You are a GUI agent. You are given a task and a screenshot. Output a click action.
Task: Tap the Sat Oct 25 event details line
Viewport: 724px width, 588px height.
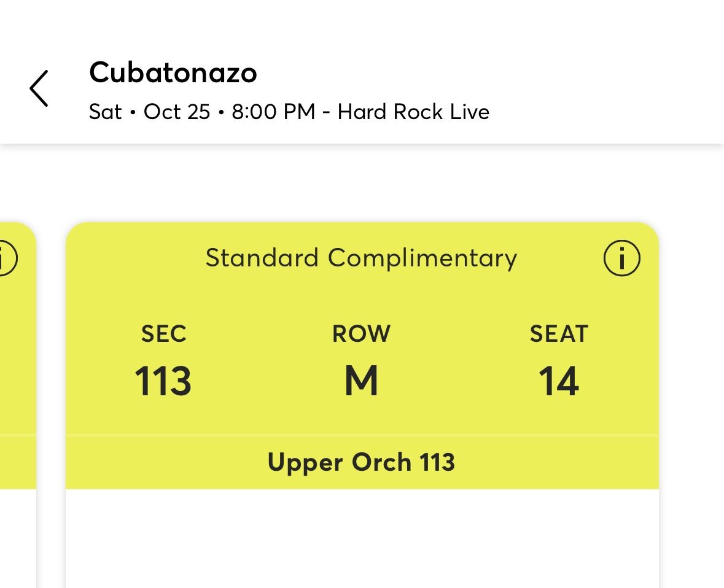(289, 112)
